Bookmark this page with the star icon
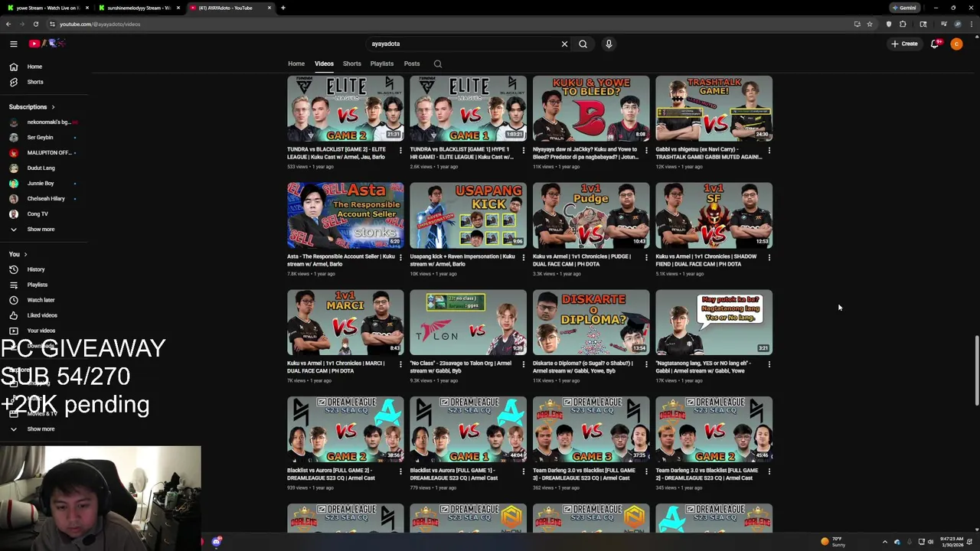Screen dimensions: 980x551 click(870, 24)
